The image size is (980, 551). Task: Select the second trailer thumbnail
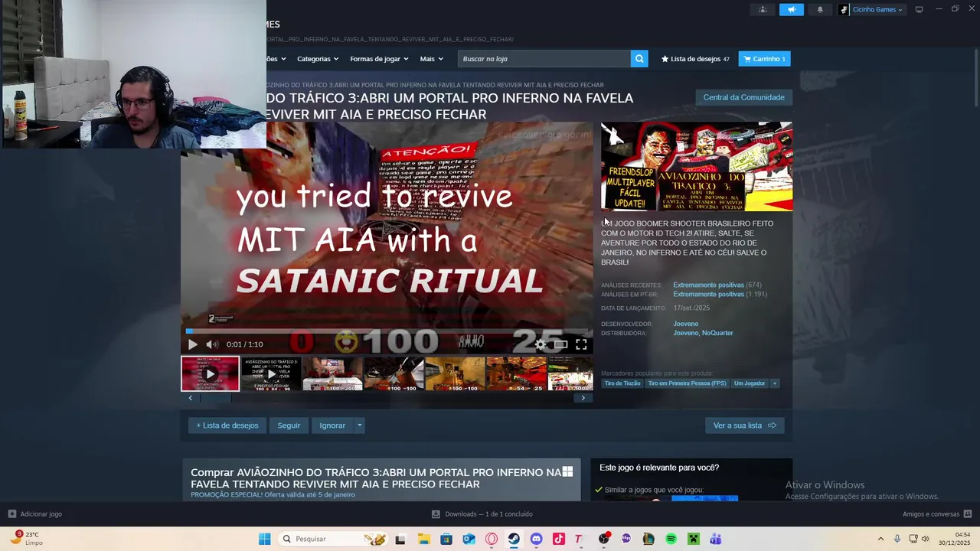coord(271,374)
